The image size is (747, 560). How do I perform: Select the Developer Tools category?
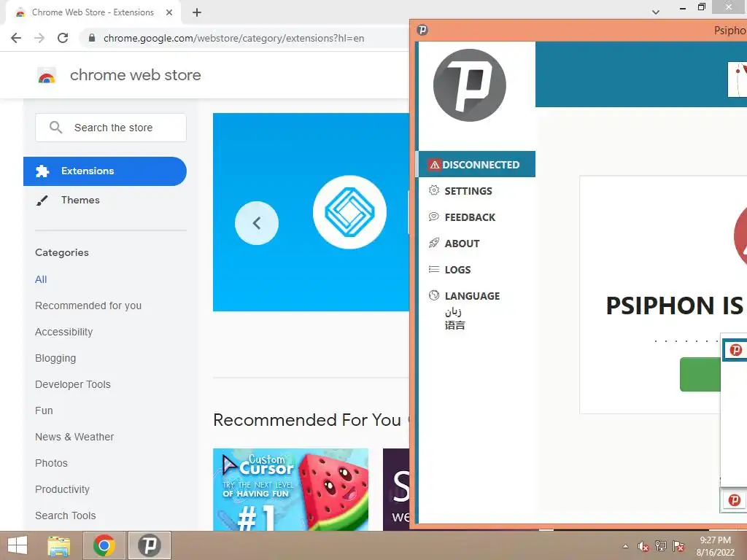click(72, 384)
